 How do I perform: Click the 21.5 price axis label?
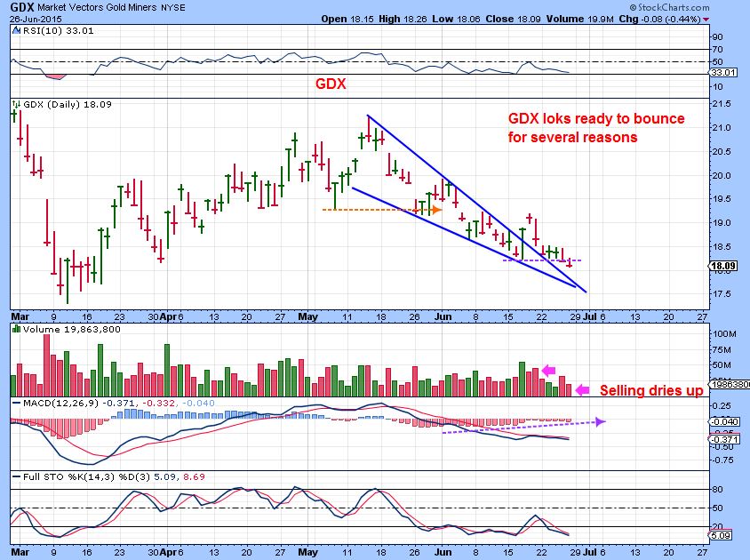point(722,104)
